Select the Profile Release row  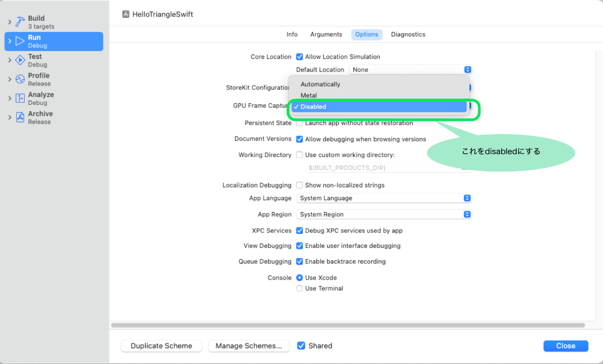pos(54,79)
